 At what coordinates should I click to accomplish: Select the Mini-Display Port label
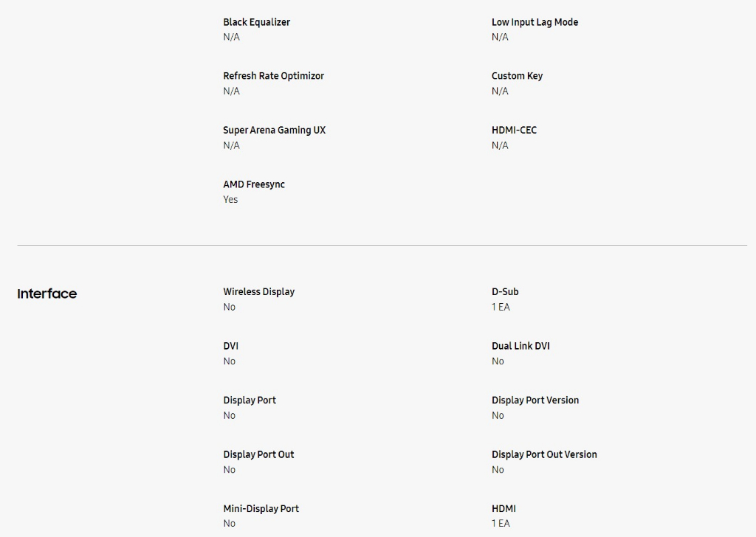click(261, 508)
